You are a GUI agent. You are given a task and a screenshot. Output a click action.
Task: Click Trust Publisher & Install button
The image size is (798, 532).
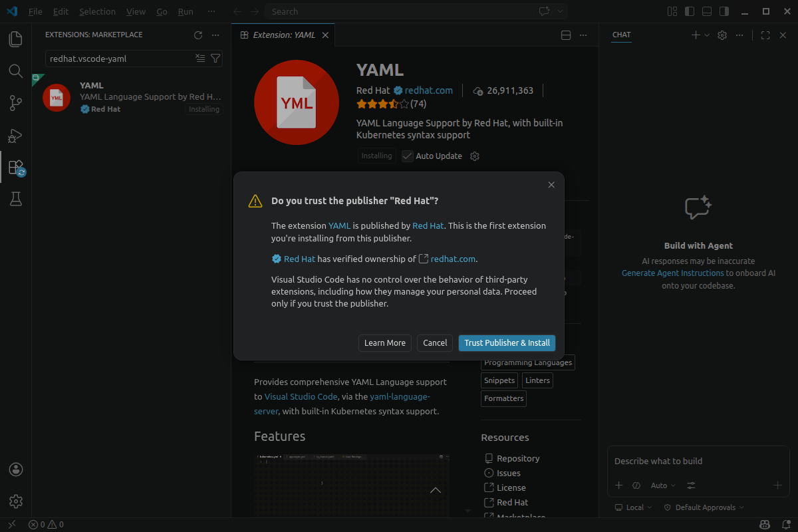(x=507, y=343)
